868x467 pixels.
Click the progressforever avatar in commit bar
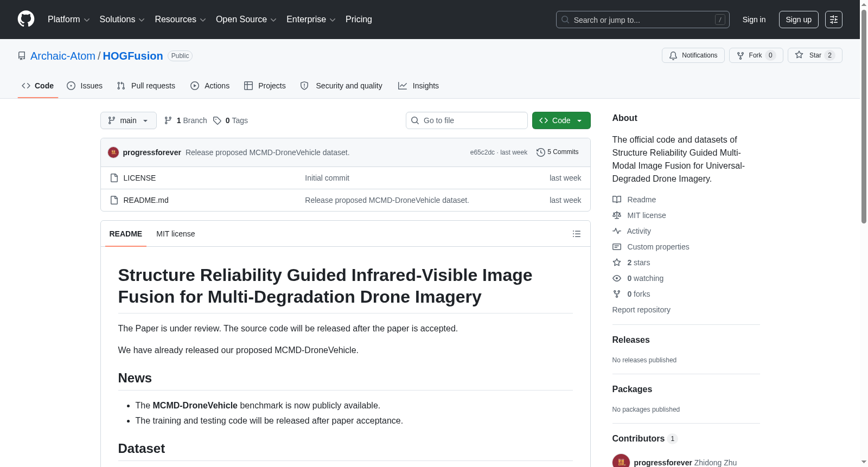point(113,152)
